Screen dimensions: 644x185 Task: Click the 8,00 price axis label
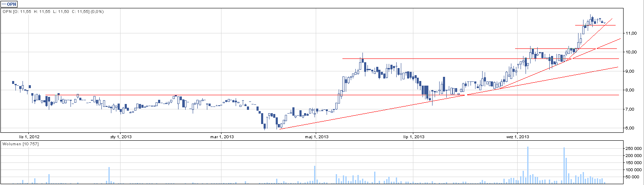click(630, 90)
